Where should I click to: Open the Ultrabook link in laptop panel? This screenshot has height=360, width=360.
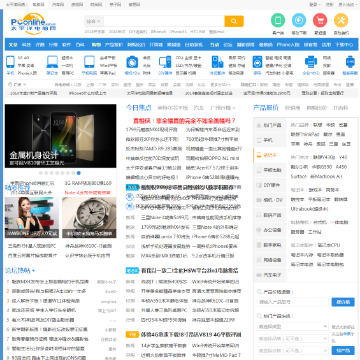coord(309,209)
